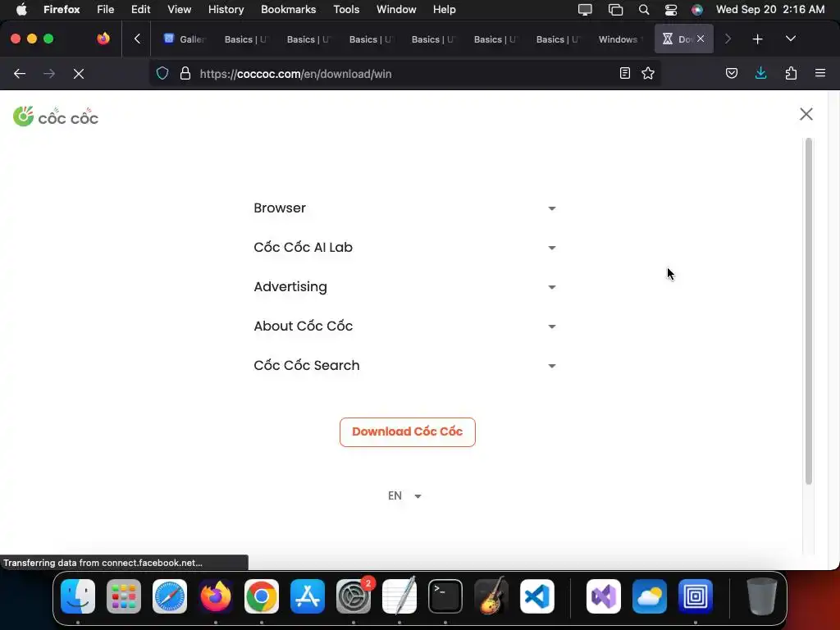Stop loading the page

point(79,73)
